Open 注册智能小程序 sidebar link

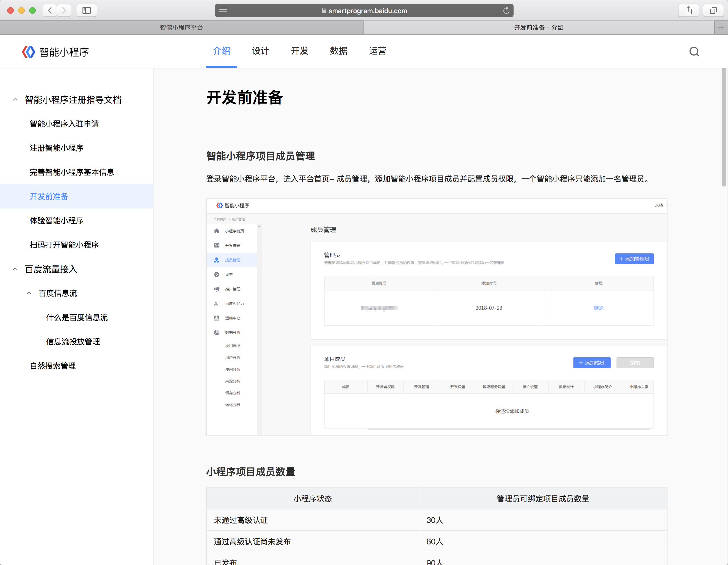(56, 148)
